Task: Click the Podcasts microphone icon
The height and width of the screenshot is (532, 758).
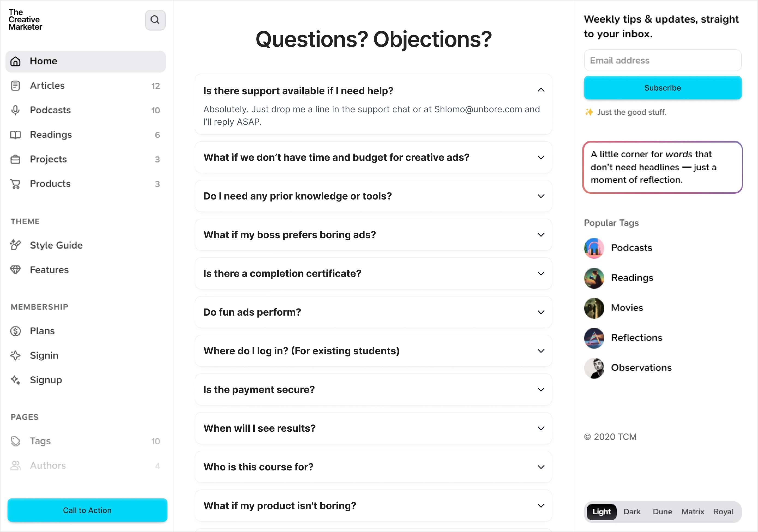Action: pos(16,110)
